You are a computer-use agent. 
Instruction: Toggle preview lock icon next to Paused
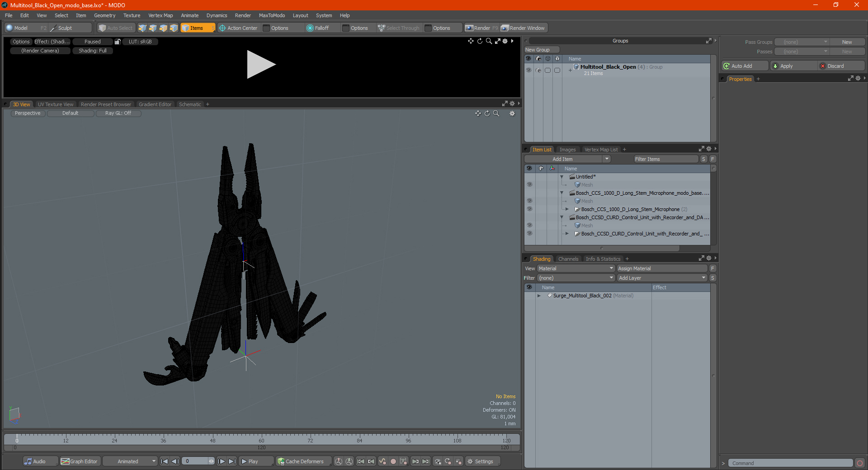click(118, 42)
